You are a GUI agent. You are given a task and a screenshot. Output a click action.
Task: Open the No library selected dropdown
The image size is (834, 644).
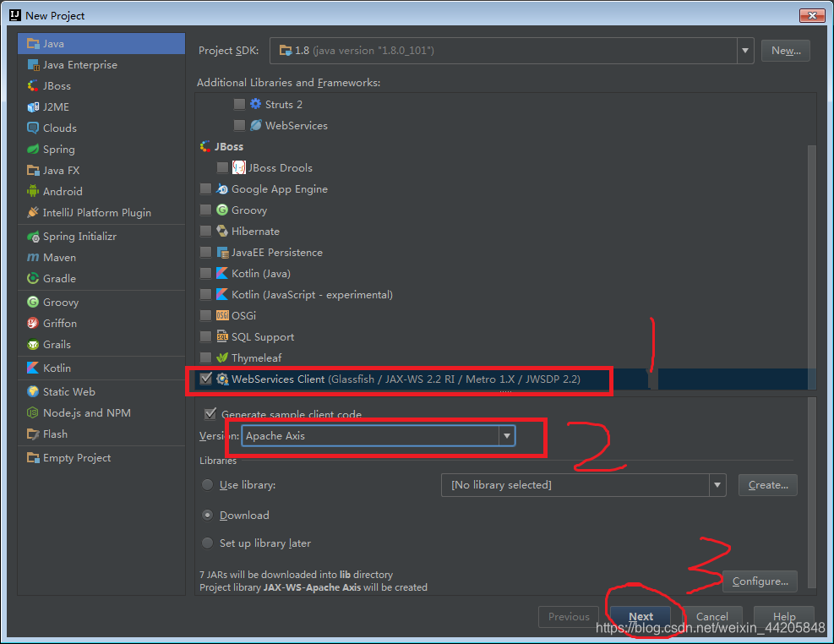point(717,485)
